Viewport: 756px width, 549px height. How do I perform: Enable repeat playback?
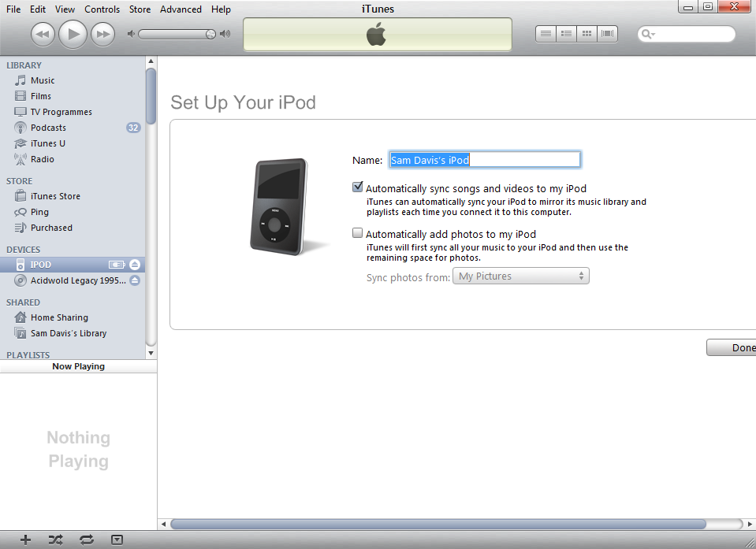86,540
